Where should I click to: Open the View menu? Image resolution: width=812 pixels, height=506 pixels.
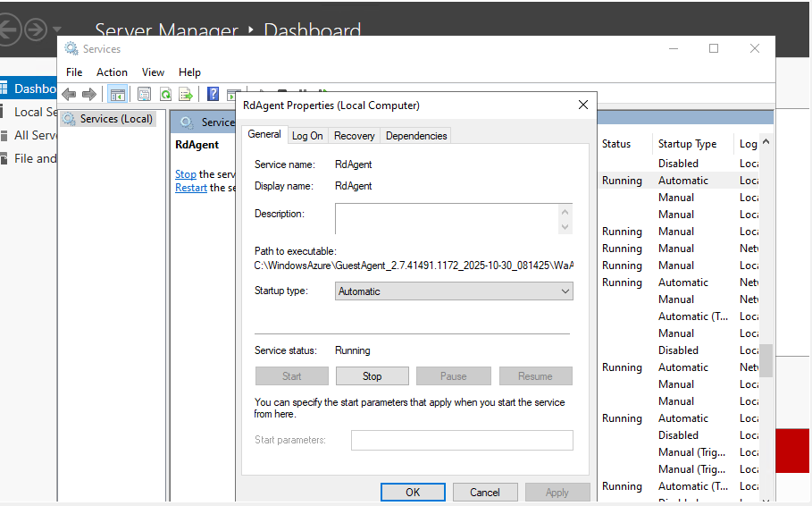click(x=154, y=72)
